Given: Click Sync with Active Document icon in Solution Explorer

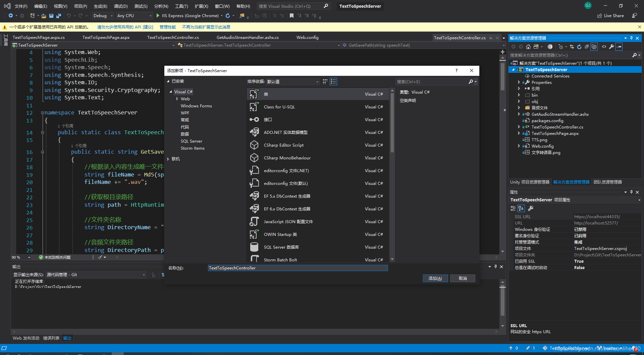Looking at the screenshot, I should point(572,47).
